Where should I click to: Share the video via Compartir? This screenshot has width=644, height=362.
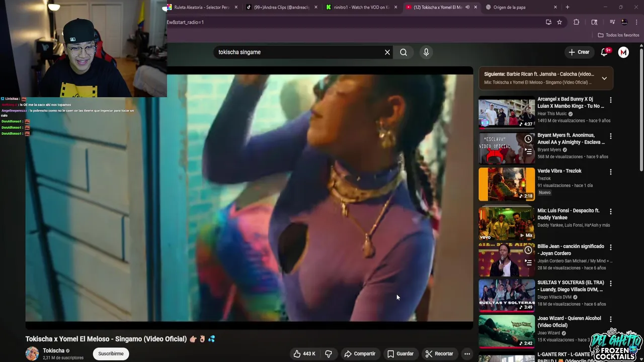point(360,354)
